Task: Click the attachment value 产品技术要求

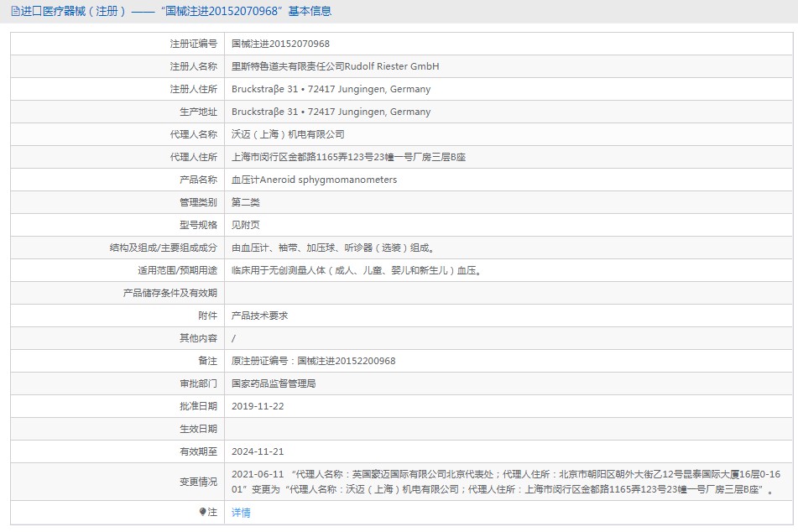Action: click(259, 316)
